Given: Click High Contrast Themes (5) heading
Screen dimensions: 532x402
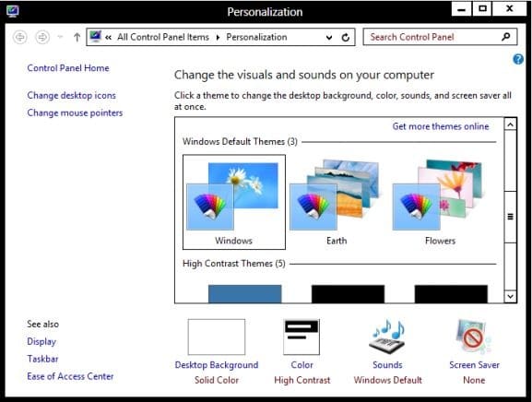Looking at the screenshot, I should pos(234,264).
